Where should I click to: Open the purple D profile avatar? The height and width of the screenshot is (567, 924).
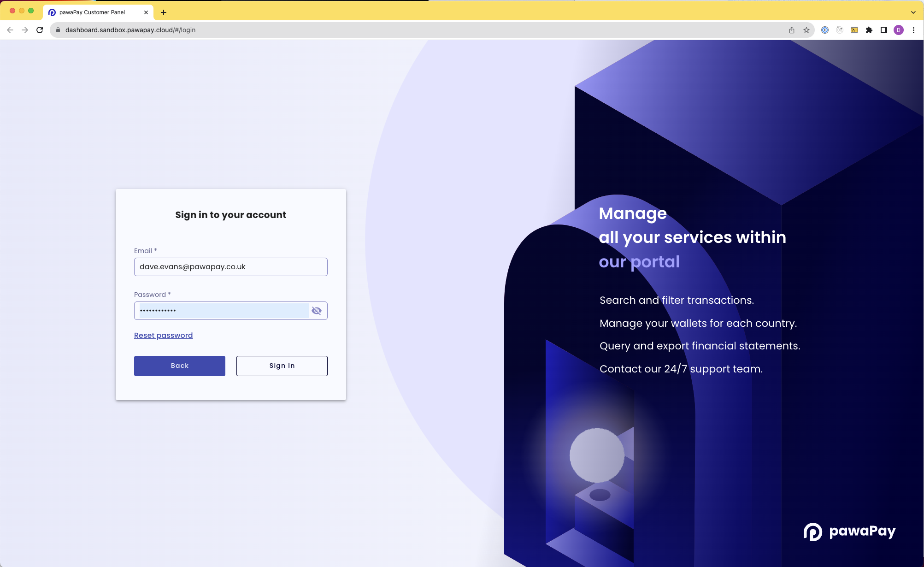tap(898, 30)
